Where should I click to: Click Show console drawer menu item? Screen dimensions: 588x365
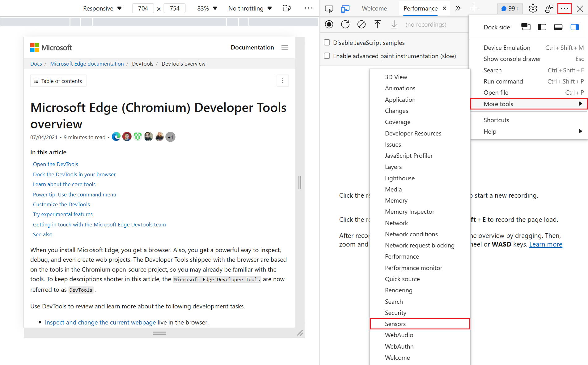[529, 59]
